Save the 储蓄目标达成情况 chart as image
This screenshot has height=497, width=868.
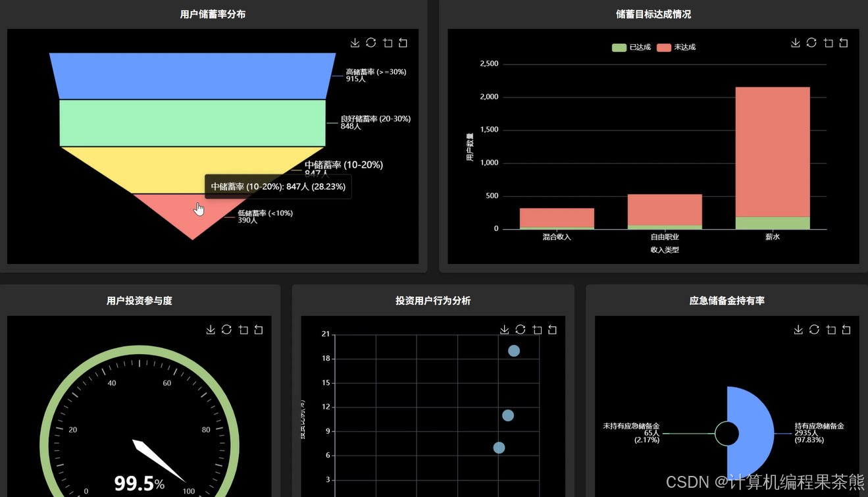click(796, 43)
